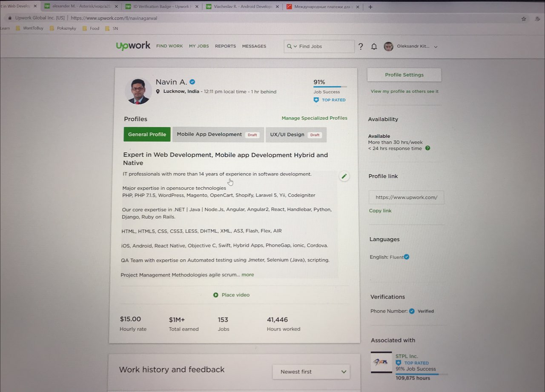The height and width of the screenshot is (392, 545).
Task: Open the Food bookmarks folder
Action: (x=91, y=29)
